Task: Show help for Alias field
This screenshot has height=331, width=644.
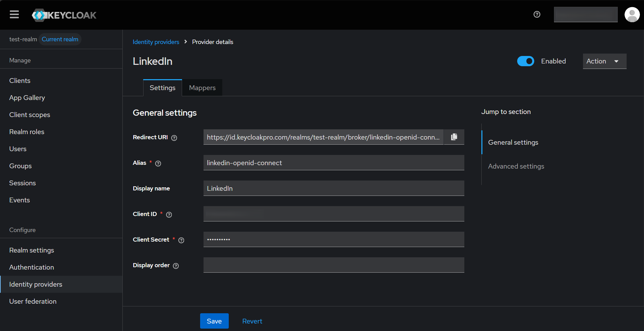Action: [x=158, y=163]
